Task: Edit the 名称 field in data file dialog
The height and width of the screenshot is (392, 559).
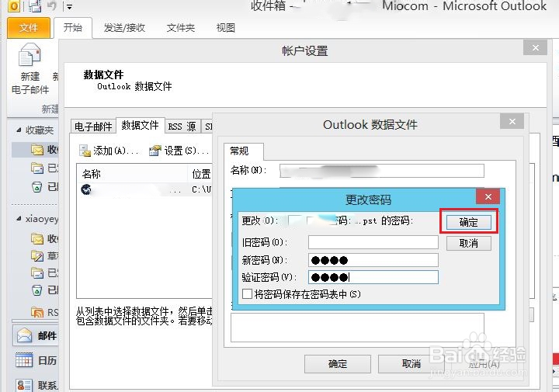Action: (381, 171)
